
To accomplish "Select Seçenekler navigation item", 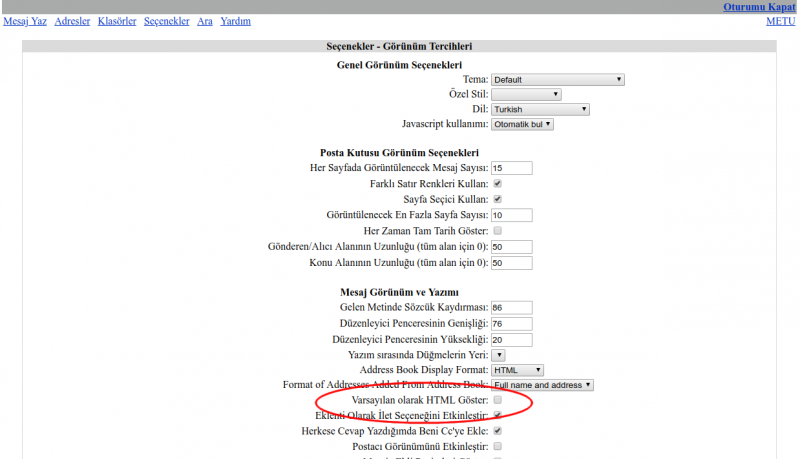I will click(x=166, y=21).
